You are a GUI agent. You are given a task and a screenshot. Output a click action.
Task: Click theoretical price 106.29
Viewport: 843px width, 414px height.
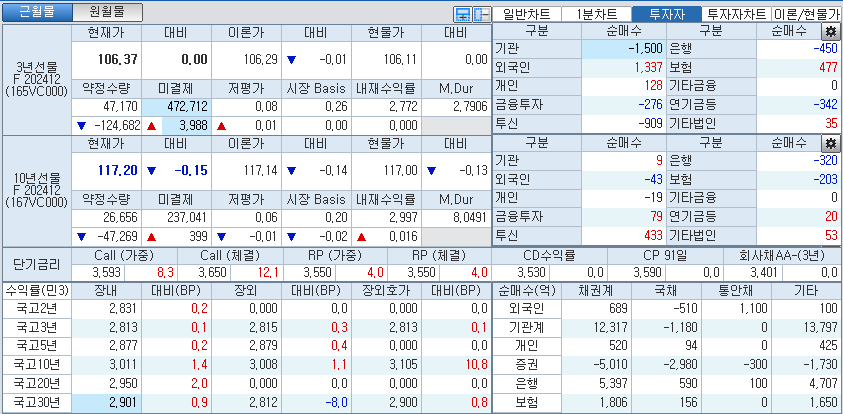[x=260, y=59]
